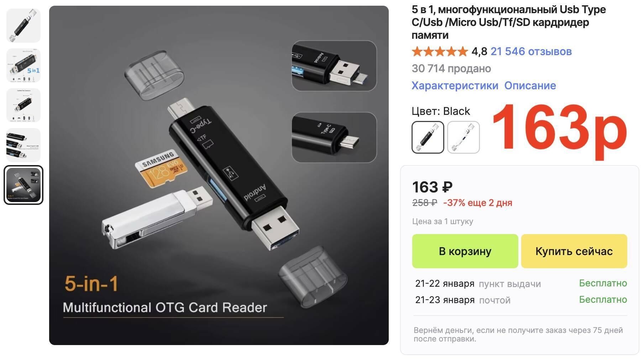Select the 5in1 diagram thumbnail

tap(23, 65)
